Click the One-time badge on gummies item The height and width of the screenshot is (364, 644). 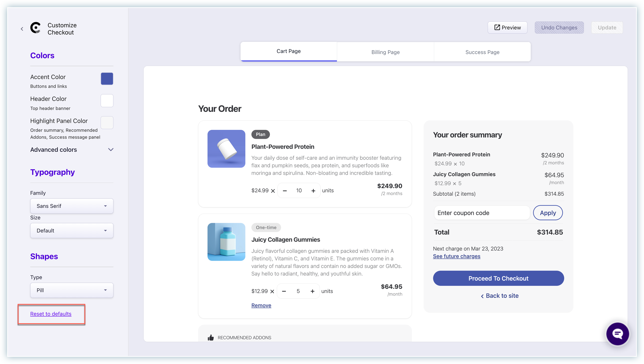[x=266, y=227]
